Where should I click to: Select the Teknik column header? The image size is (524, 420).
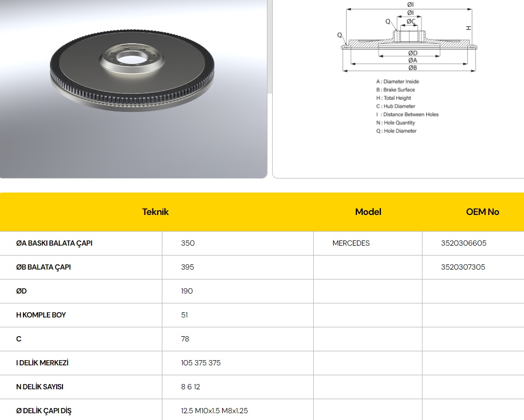[155, 212]
